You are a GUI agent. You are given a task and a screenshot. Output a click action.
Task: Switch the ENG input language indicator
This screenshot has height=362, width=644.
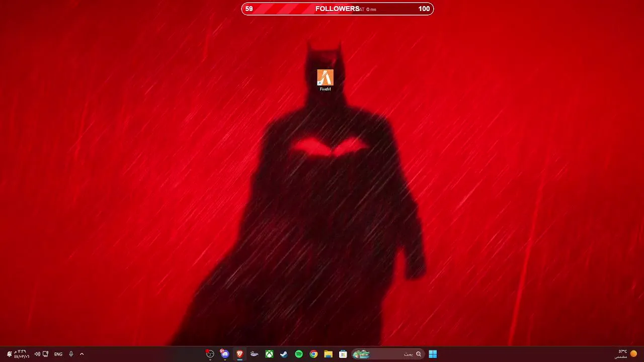[58, 354]
